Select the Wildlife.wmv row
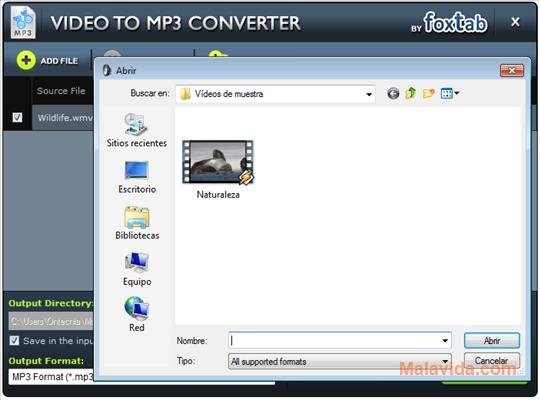Screen dimensions: 540x400 pyautogui.click(x=63, y=118)
